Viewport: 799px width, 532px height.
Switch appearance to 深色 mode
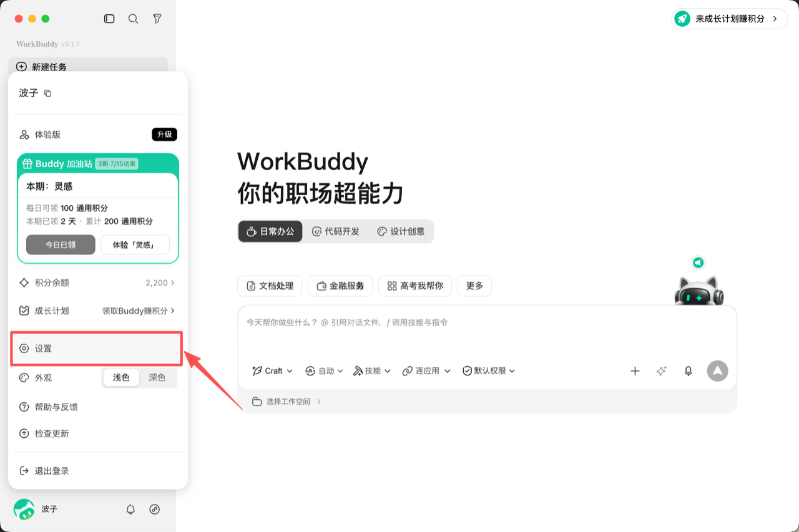point(157,377)
